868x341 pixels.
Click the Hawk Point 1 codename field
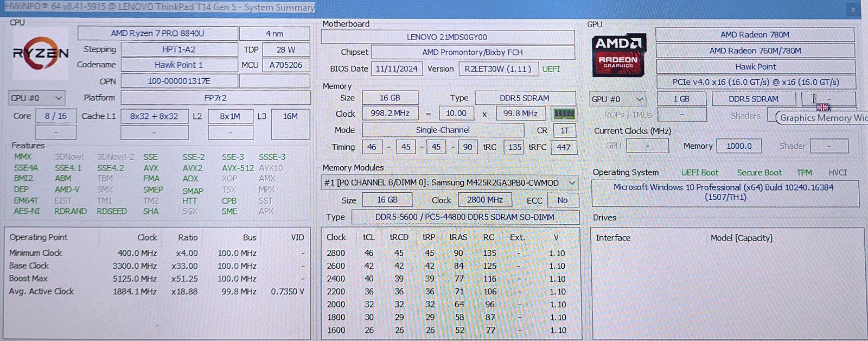coord(179,65)
